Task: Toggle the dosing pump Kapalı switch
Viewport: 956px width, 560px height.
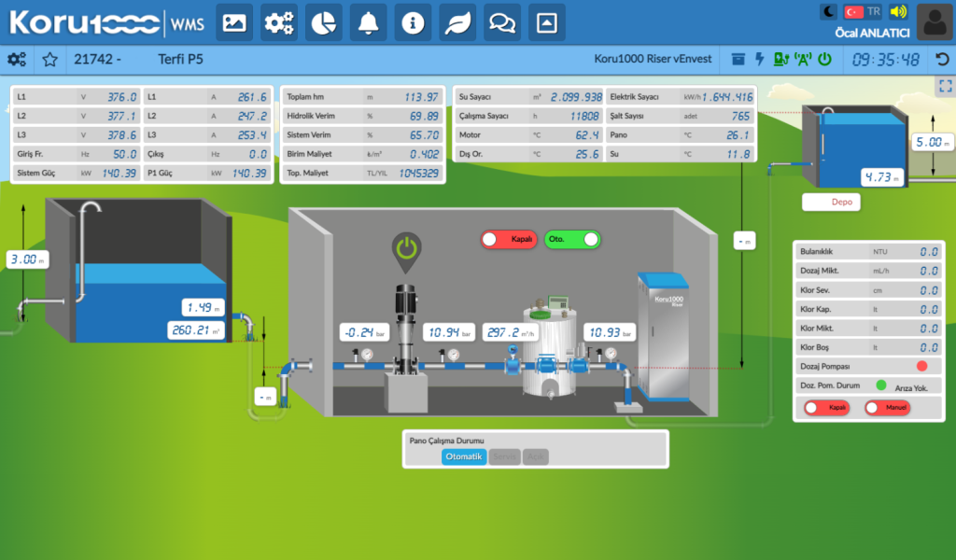Action: pos(827,408)
